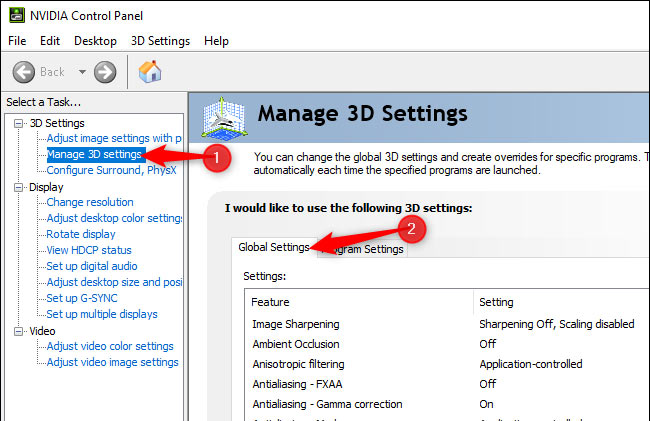650x421 pixels.
Task: Open the Desktop menu
Action: (x=95, y=41)
